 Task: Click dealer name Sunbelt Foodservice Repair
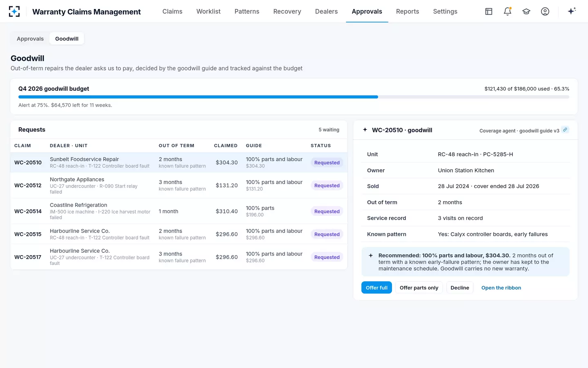click(x=84, y=159)
